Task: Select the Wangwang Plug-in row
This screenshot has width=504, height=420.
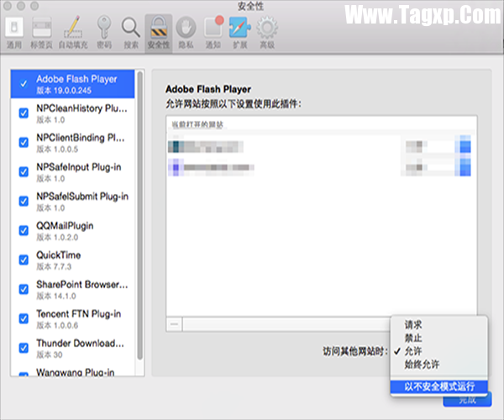Action: tap(72, 371)
